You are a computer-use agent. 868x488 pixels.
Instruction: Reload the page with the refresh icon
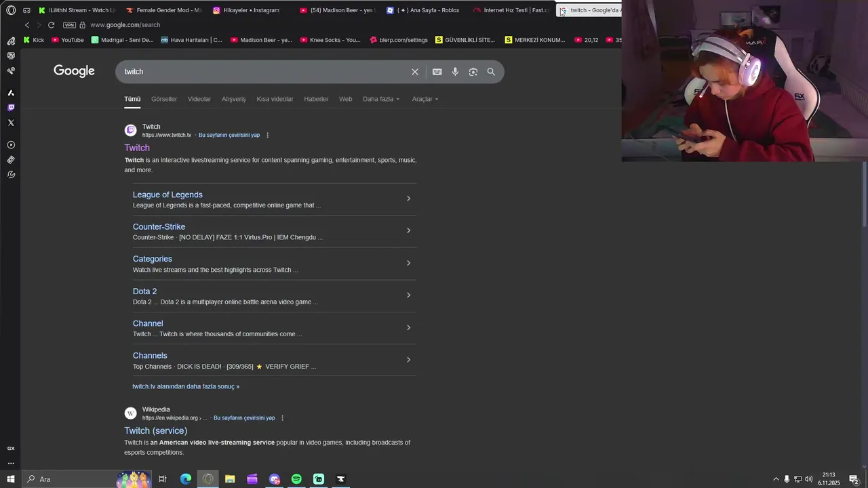pos(51,25)
